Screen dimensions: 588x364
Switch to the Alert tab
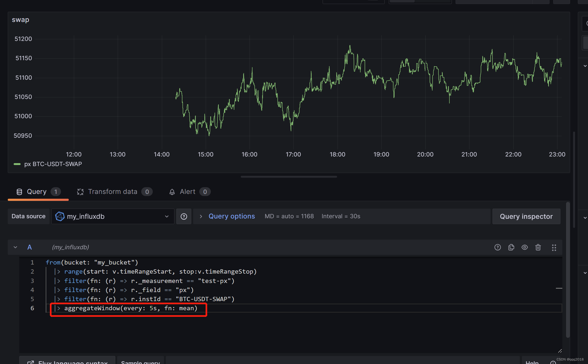point(190,192)
